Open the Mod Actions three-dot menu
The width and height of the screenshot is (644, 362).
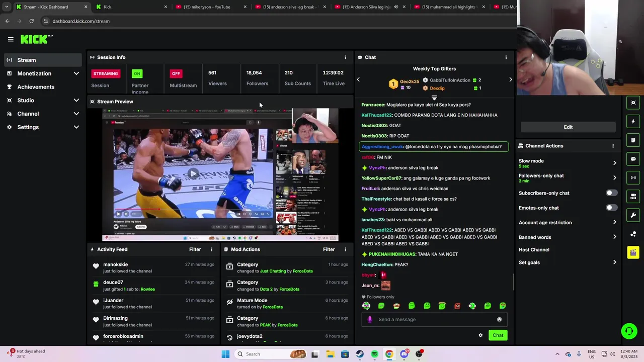coord(345,249)
